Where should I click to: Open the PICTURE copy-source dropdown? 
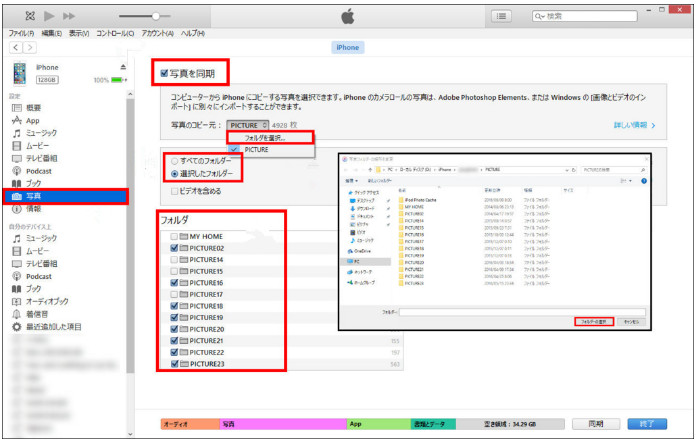point(248,125)
